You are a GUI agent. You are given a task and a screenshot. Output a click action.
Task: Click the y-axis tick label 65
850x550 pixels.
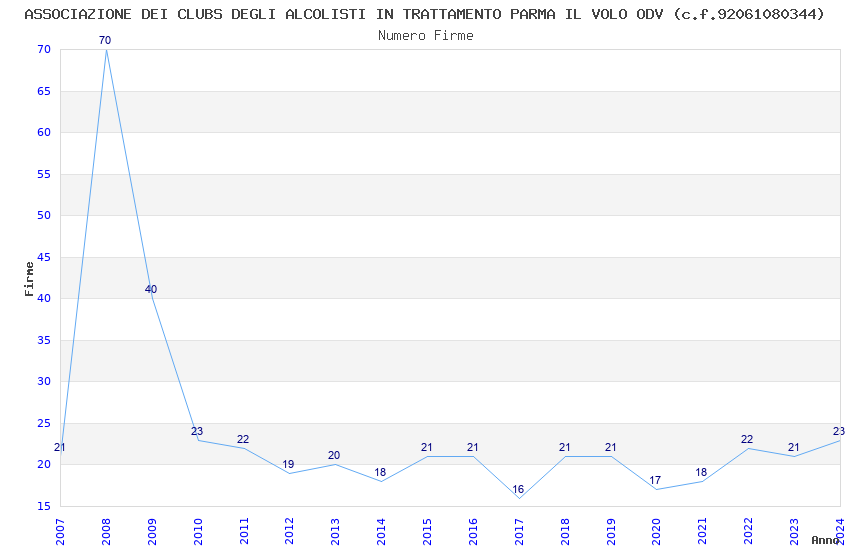44,91
